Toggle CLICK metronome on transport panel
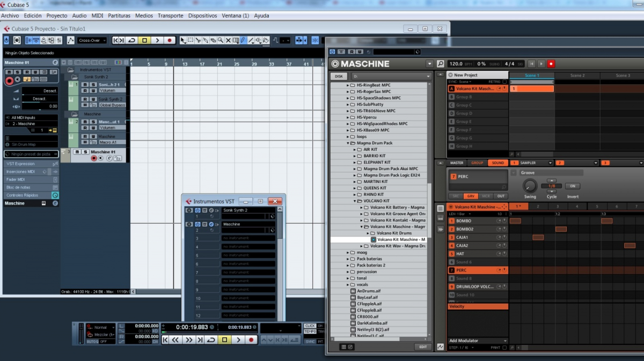This screenshot has width=644, height=361. pos(310,326)
